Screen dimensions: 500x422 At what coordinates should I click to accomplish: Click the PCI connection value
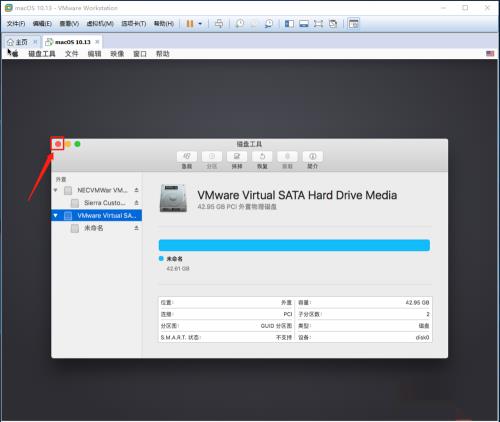(288, 314)
